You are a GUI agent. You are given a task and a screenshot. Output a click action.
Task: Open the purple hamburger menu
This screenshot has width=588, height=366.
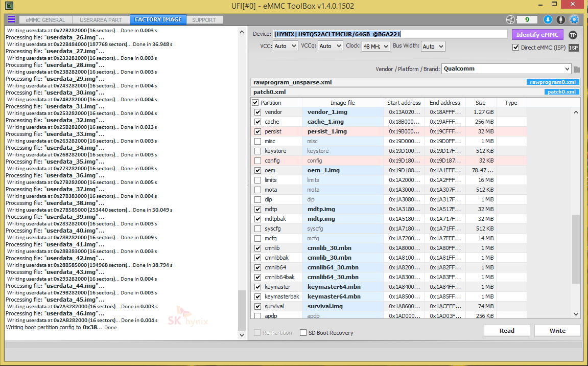click(x=11, y=19)
